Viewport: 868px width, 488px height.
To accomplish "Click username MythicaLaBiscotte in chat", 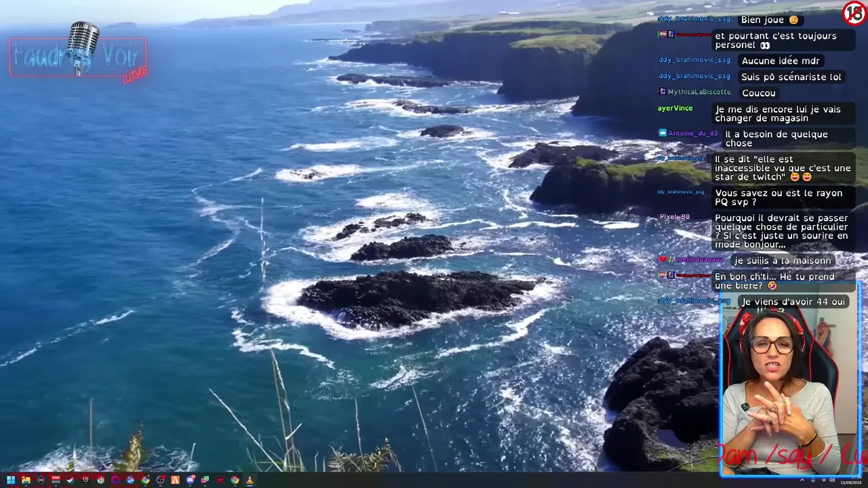I will [x=699, y=91].
